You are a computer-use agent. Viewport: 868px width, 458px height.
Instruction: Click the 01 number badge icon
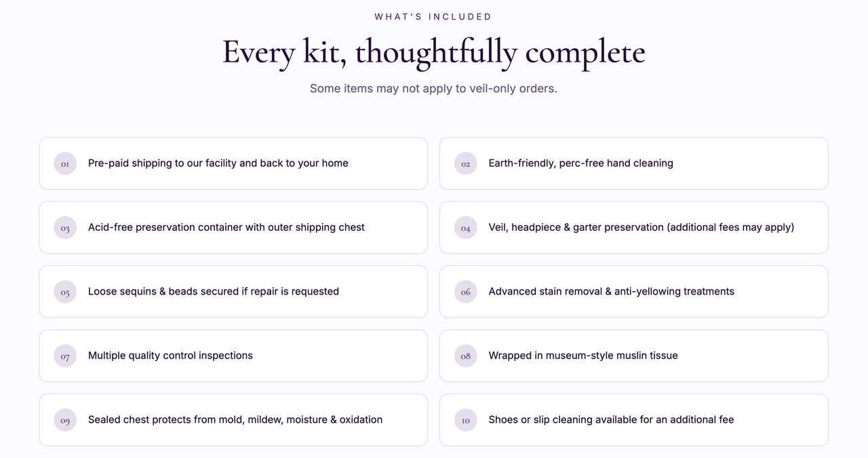pyautogui.click(x=65, y=164)
